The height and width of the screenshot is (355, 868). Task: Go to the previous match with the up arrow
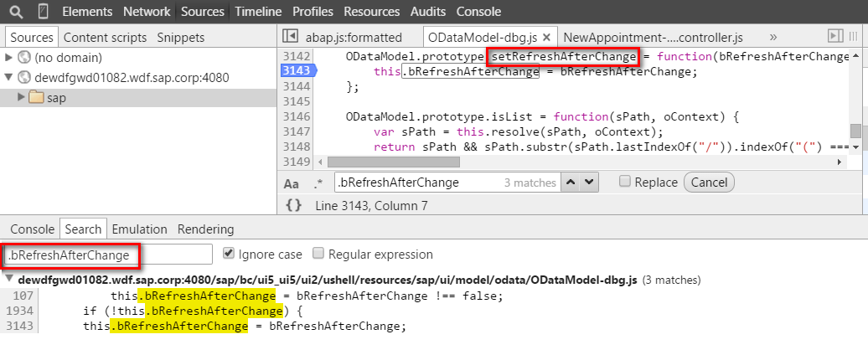[x=571, y=183]
